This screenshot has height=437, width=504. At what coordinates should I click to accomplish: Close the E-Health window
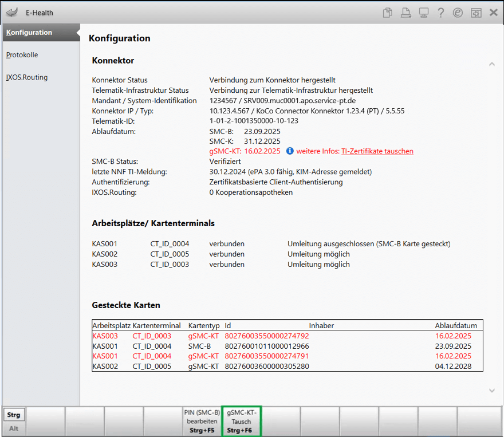pos(493,13)
